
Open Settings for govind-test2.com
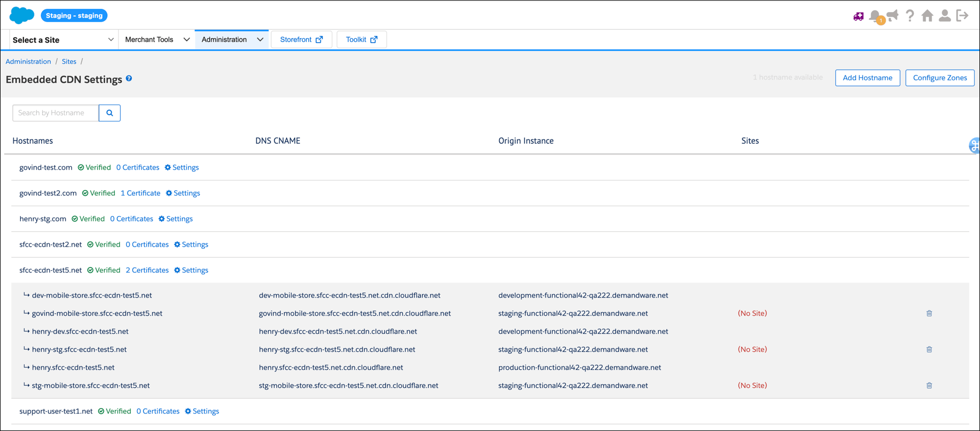tap(183, 193)
